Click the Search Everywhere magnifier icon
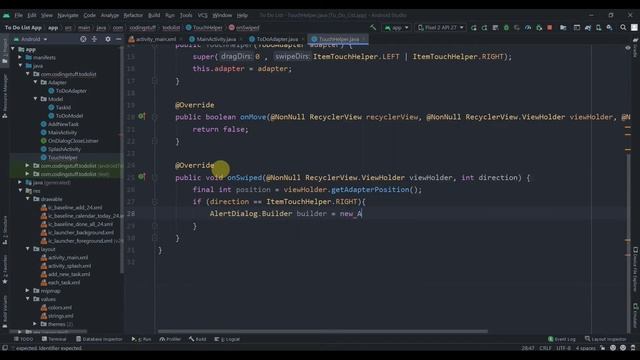Viewport: 640px width, 360px height. pos(623,28)
